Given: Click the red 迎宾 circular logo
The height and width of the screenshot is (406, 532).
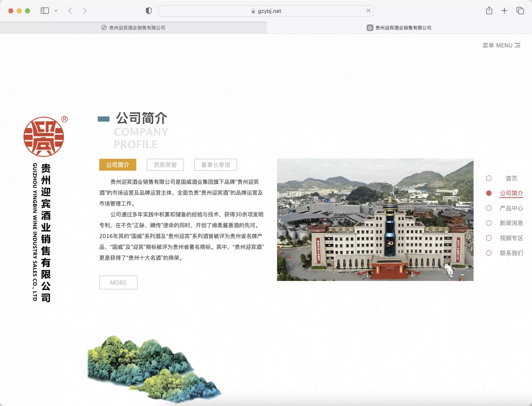Looking at the screenshot, I should tap(44, 137).
